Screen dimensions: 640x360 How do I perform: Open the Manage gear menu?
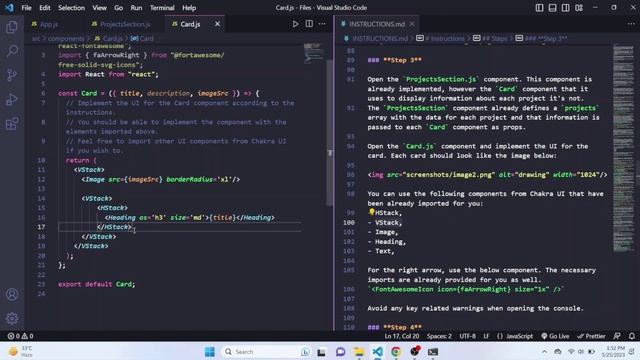[x=12, y=318]
